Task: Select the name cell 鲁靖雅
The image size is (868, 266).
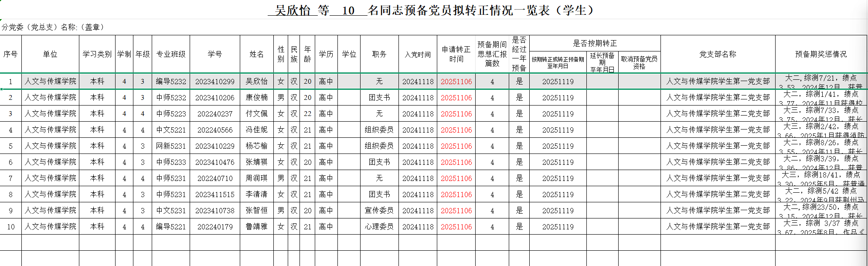Action: tap(256, 227)
